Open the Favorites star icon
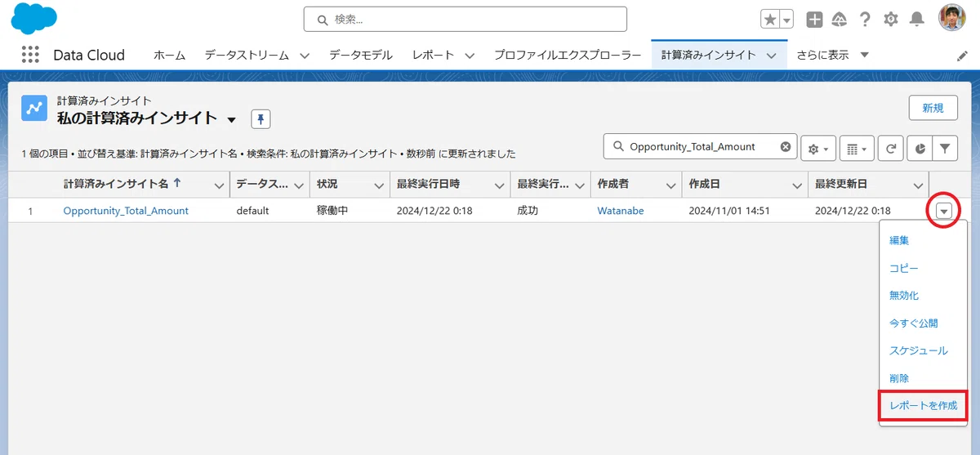Viewport: 980px width, 455px height. tap(769, 19)
